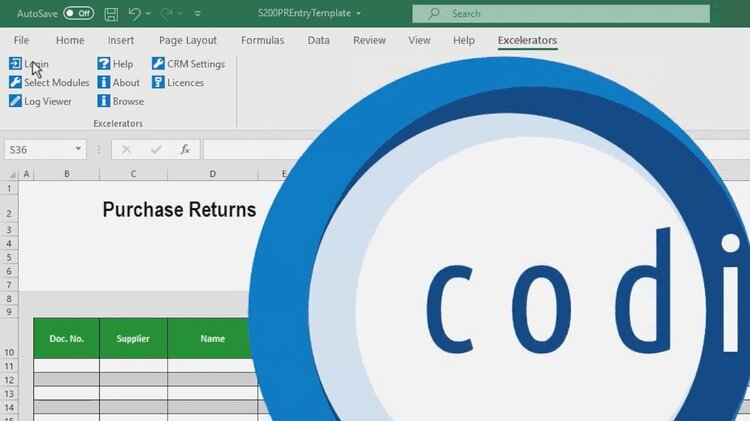Select row 14 header
This screenshot has width=750, height=421.
(x=9, y=408)
